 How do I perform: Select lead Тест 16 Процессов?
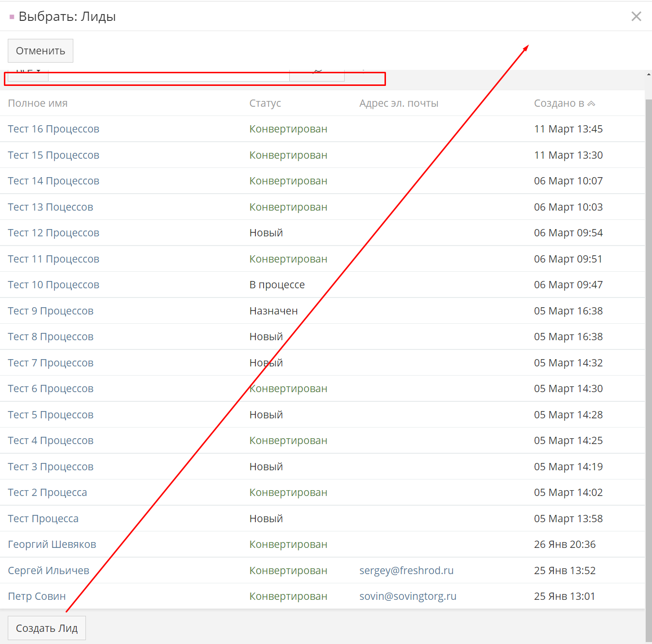click(x=53, y=129)
